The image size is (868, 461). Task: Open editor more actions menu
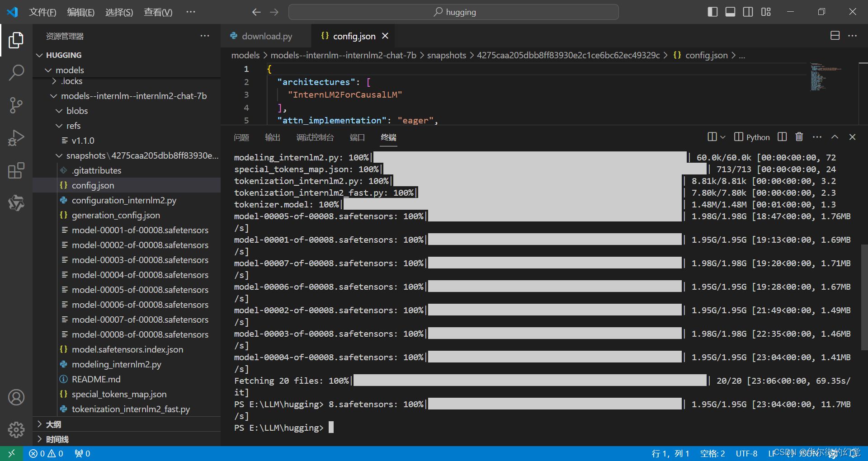pos(852,36)
